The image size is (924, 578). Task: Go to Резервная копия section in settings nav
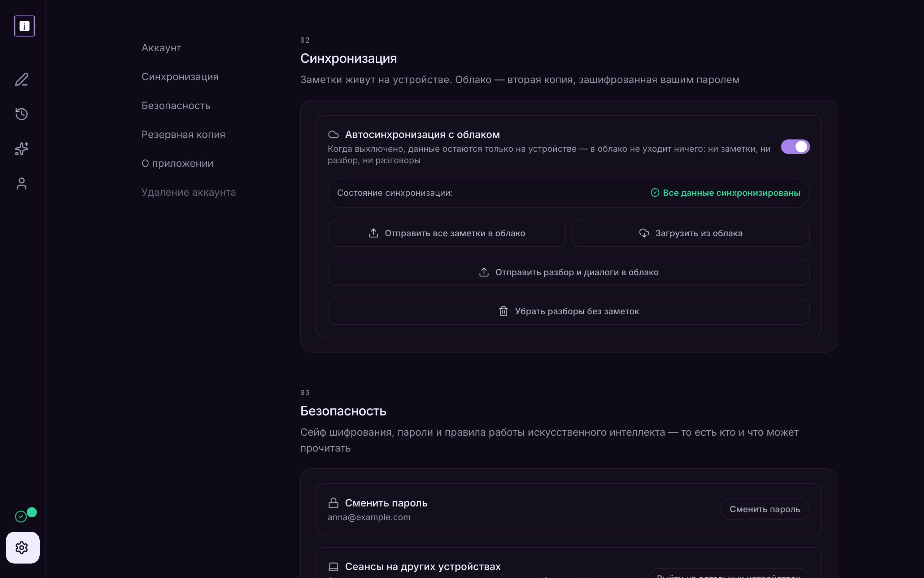pyautogui.click(x=183, y=134)
